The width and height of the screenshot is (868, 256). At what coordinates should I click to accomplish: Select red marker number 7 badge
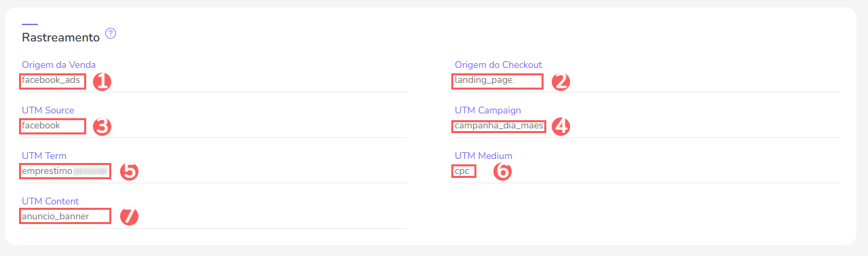(x=129, y=217)
